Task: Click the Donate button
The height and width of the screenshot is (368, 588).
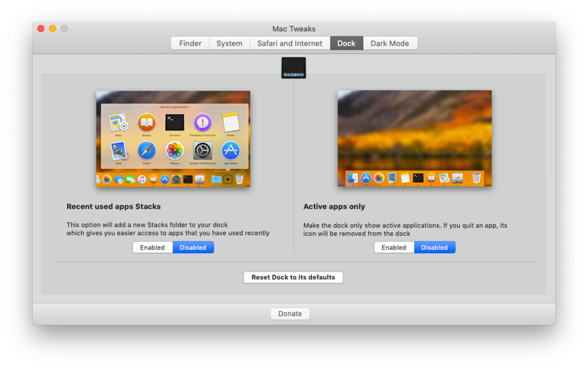Action: point(290,314)
